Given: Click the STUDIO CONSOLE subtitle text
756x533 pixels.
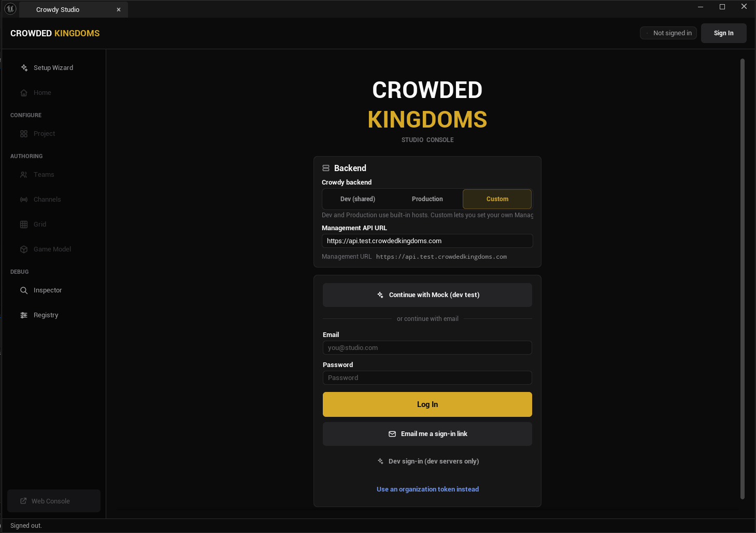Looking at the screenshot, I should click(x=427, y=140).
